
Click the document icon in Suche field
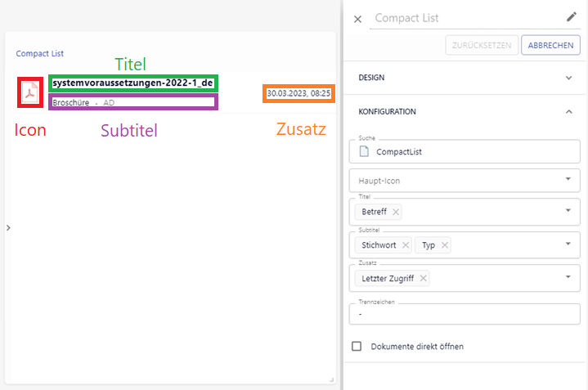click(x=364, y=151)
